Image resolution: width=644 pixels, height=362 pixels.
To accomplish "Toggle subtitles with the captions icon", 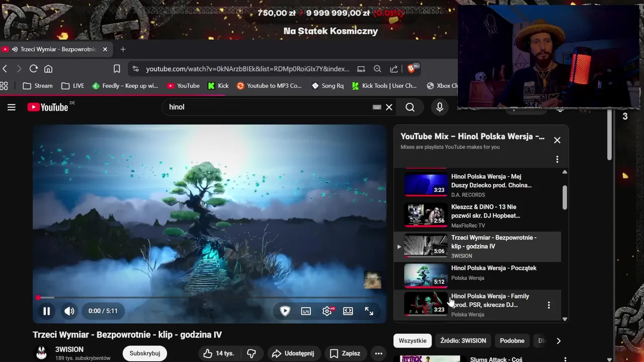I will pyautogui.click(x=306, y=311).
